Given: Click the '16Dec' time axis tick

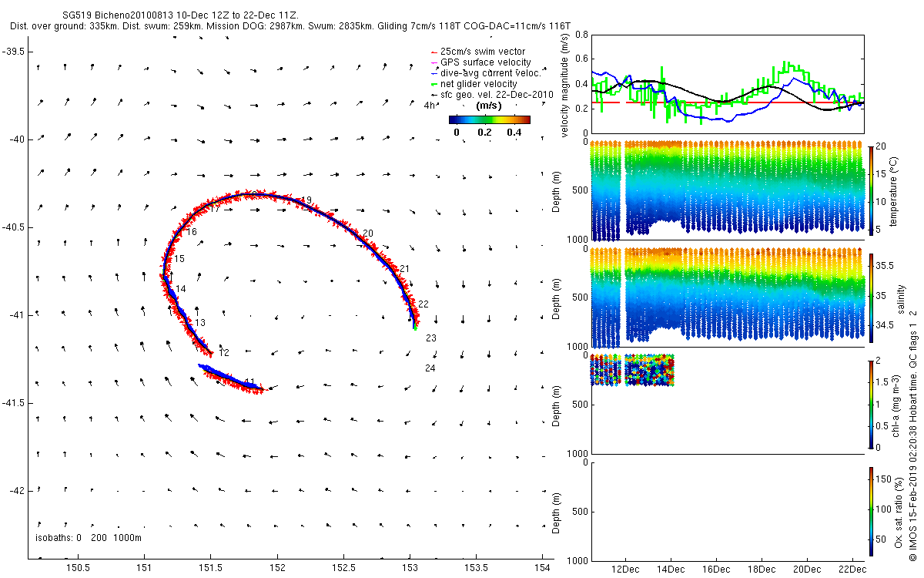Looking at the screenshot, I should coord(716,569).
